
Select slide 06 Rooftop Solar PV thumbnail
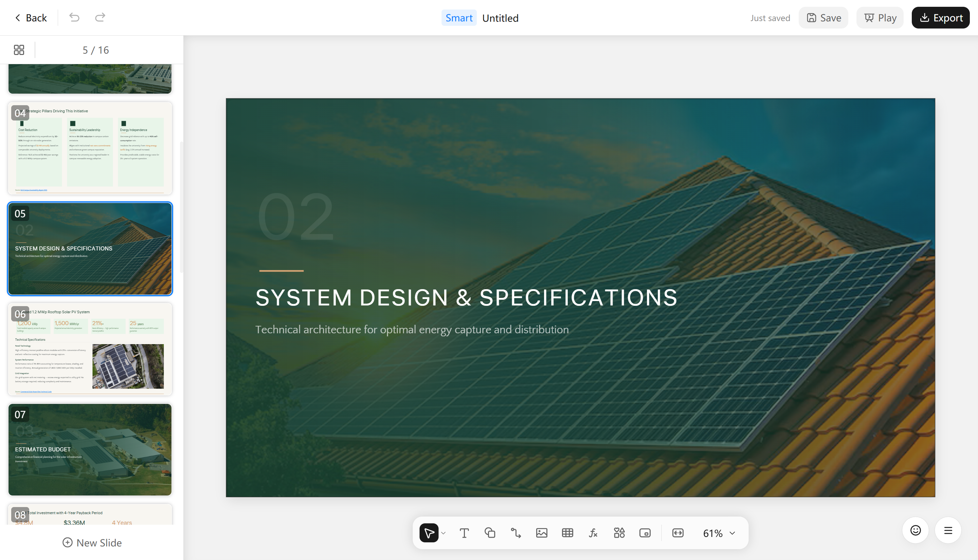click(90, 349)
